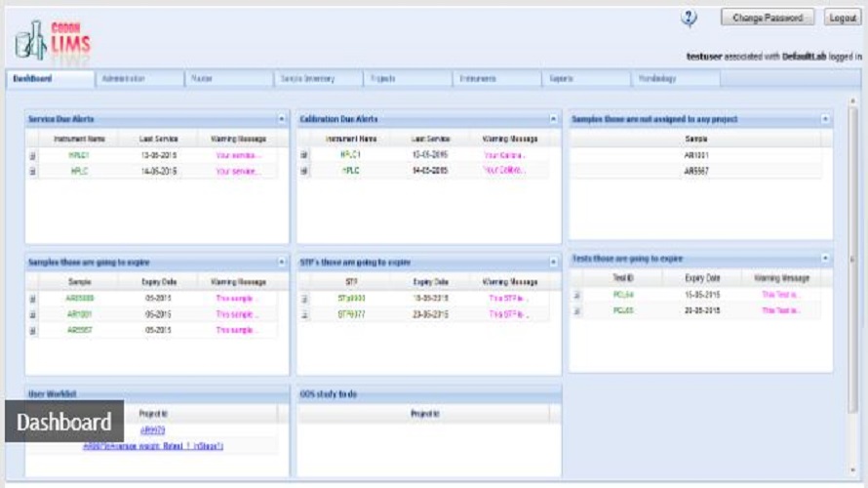This screenshot has height=488, width=868.
Task: Collapse the STP's going to expire panel
Action: coord(553,262)
